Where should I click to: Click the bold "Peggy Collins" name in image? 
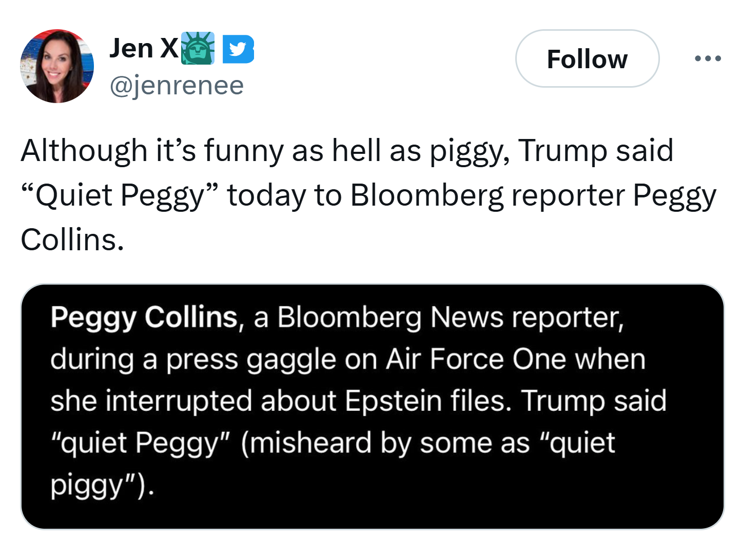[144, 317]
